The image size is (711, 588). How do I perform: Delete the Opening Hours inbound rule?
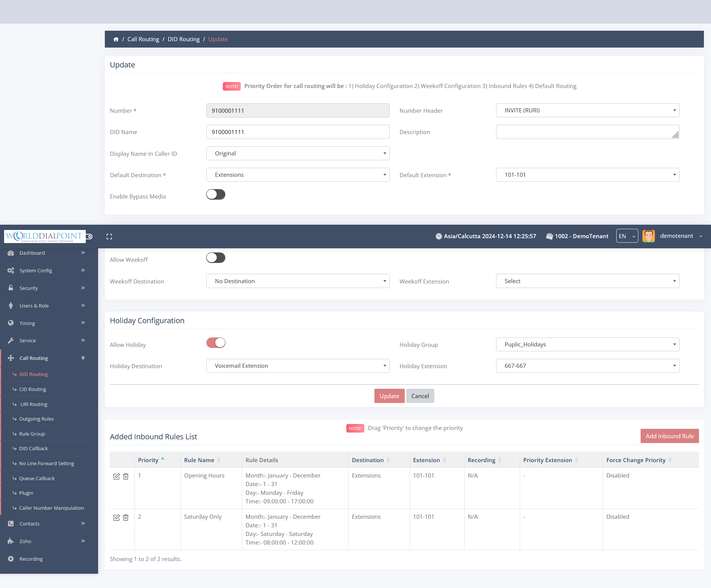click(126, 476)
